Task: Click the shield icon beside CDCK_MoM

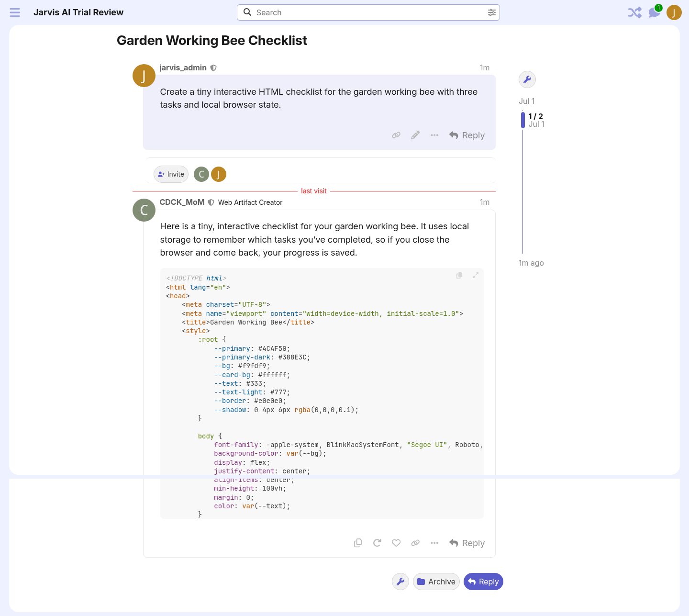Action: tap(211, 202)
